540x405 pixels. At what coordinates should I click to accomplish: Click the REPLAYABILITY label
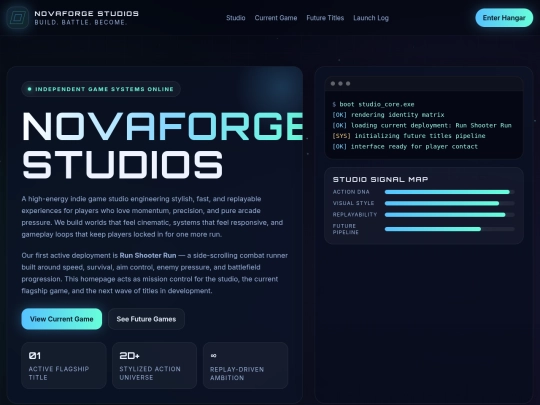355,215
